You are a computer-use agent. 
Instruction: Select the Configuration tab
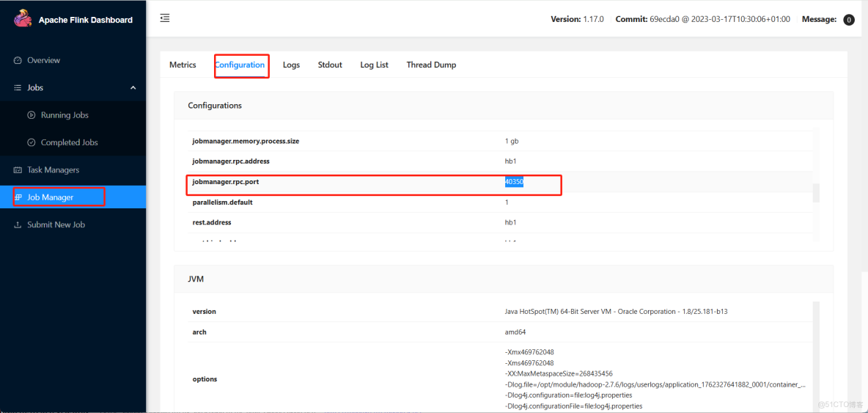point(240,65)
